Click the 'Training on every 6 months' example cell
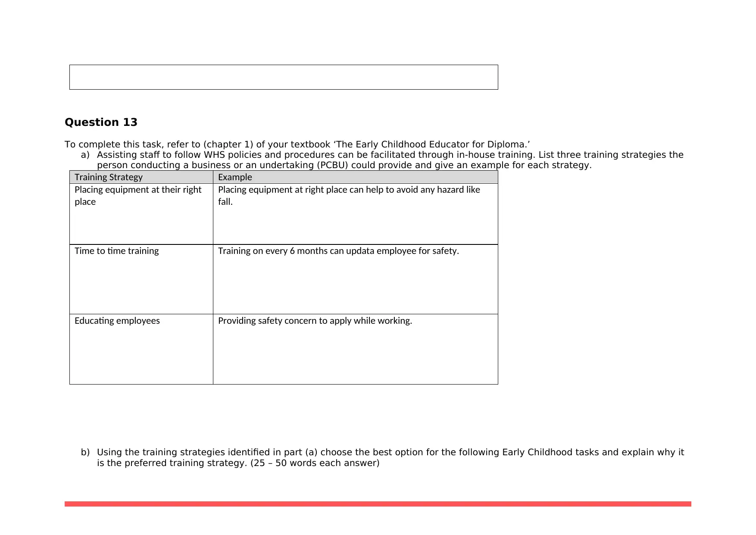Image resolution: width=756 pixels, height=535 pixels. (356, 279)
